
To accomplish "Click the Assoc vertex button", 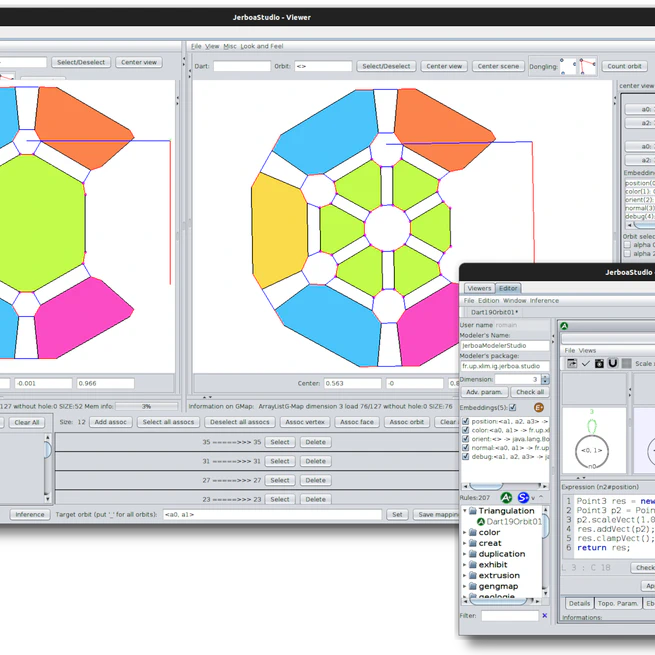I will pyautogui.click(x=305, y=422).
